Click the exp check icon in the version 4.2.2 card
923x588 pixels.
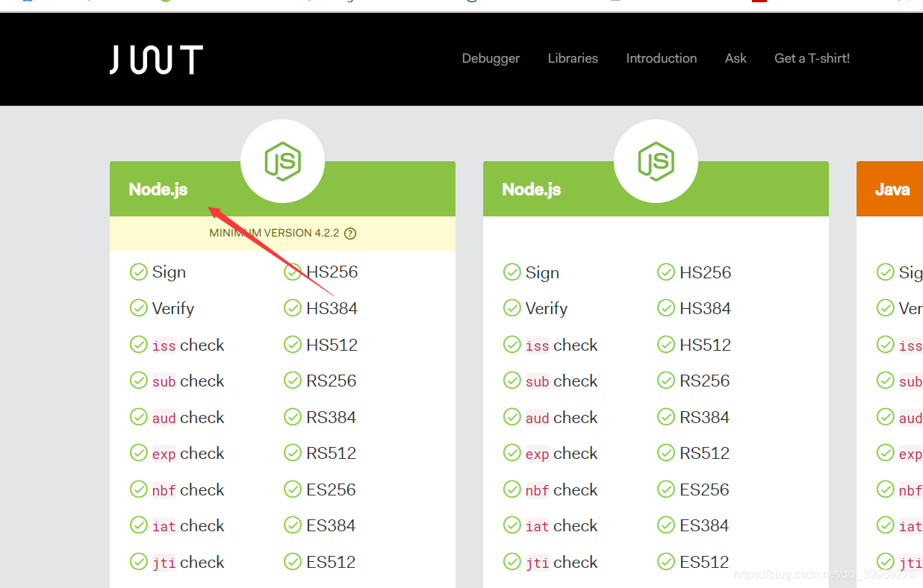pyautogui.click(x=139, y=453)
